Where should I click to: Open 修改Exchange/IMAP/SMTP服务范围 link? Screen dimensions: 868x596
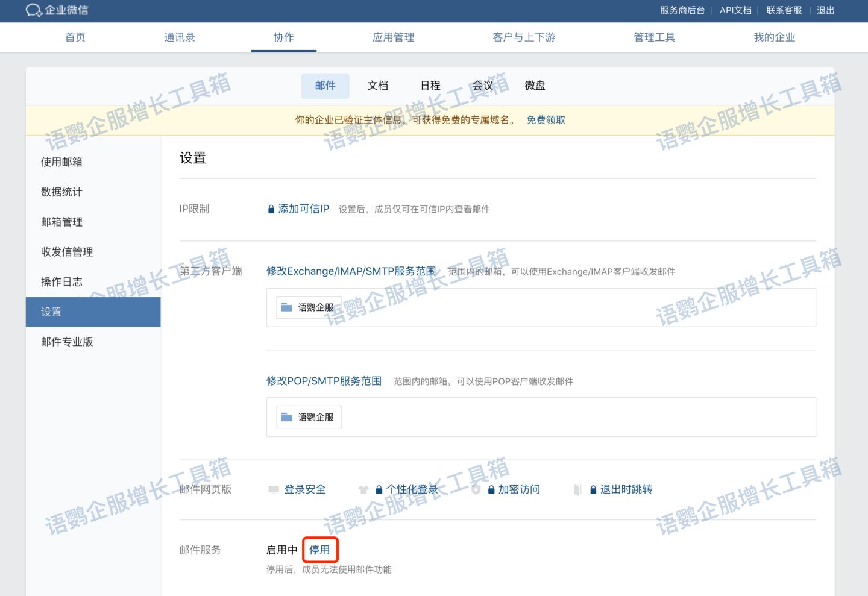[x=351, y=271]
